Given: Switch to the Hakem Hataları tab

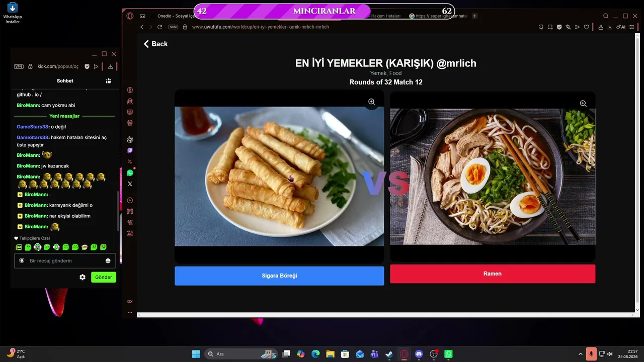Looking at the screenshot, I should point(385,16).
